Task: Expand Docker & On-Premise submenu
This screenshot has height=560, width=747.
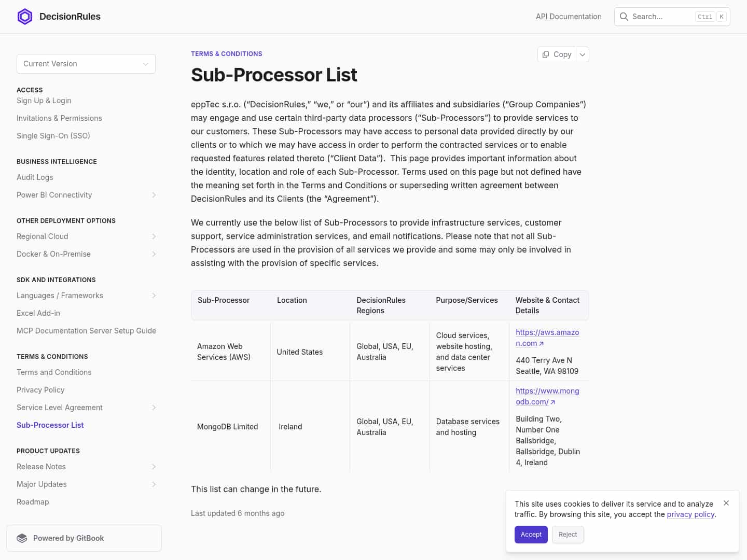Action: [154, 254]
